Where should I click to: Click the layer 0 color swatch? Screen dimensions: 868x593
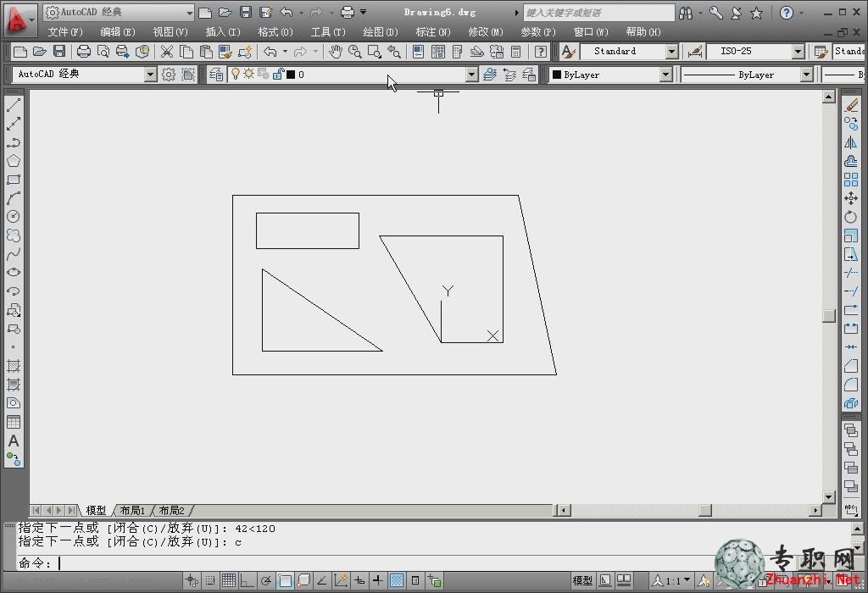291,75
